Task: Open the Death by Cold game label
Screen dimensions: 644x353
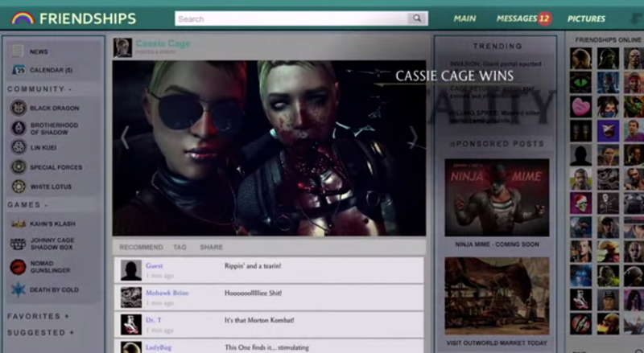Action: [x=54, y=289]
